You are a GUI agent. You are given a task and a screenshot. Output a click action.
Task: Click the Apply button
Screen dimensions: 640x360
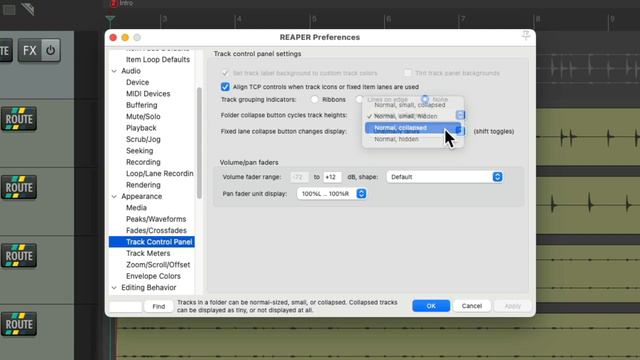click(x=513, y=306)
